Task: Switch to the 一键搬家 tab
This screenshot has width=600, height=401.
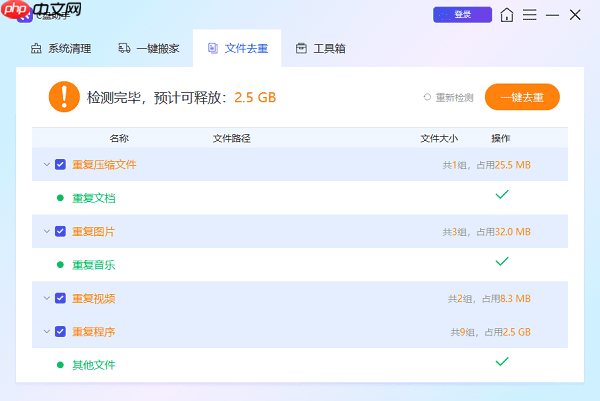Action: (x=149, y=49)
